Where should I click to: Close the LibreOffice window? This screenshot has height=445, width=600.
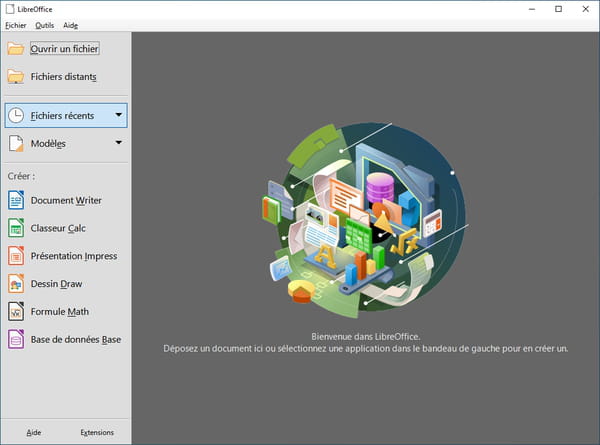coord(585,9)
